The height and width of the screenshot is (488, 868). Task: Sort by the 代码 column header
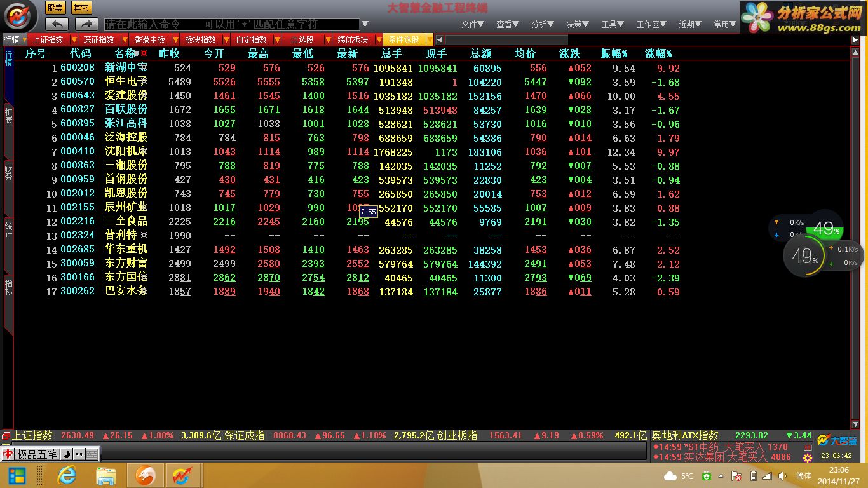(81, 54)
